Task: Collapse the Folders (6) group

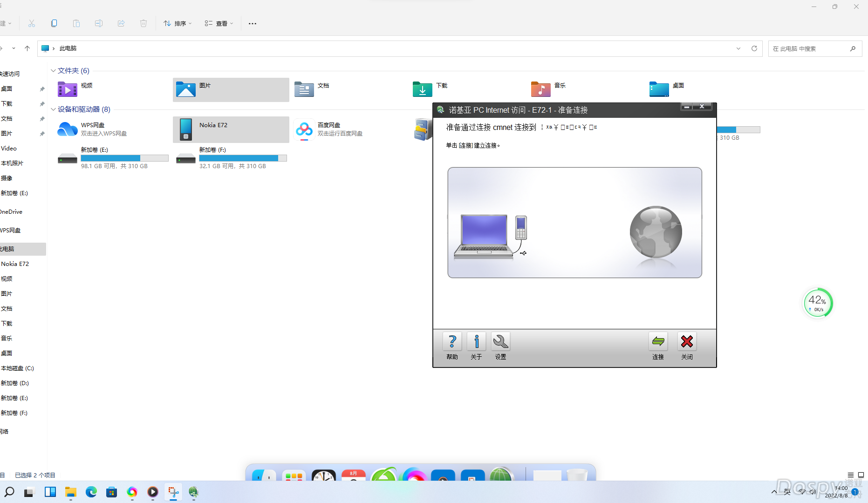Action: pos(53,71)
